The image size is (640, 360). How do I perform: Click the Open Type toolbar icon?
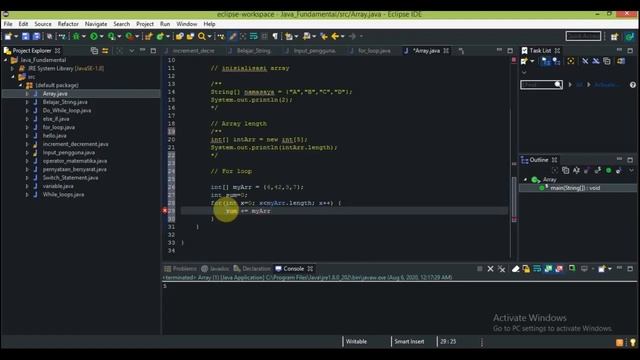tap(179, 36)
